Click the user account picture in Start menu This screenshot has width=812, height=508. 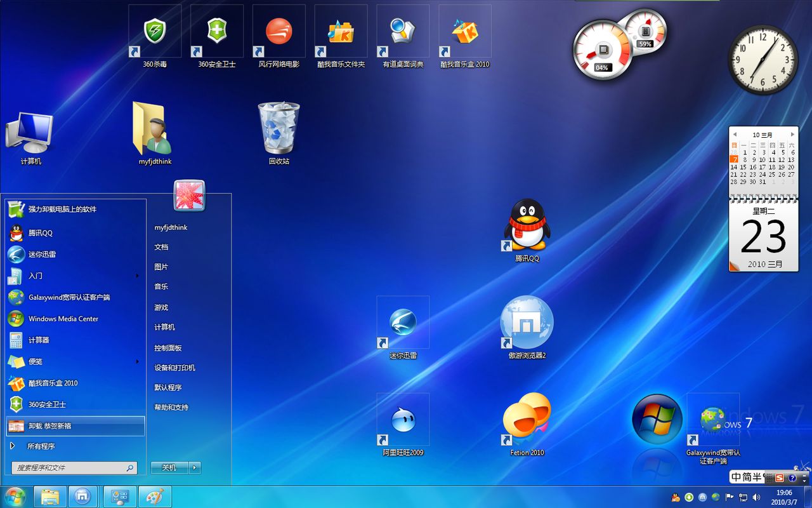click(x=190, y=195)
